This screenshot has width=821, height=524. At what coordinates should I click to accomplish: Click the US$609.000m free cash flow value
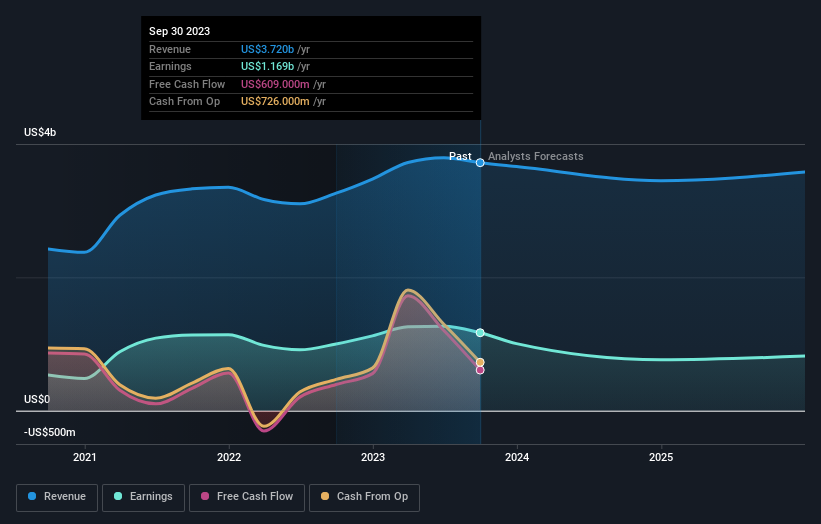coord(275,84)
